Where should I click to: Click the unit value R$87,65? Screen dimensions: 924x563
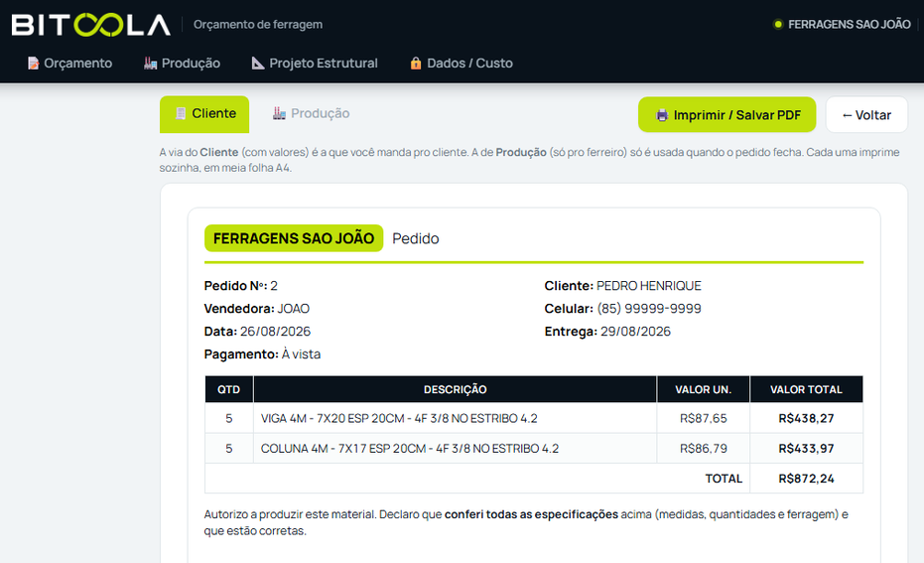click(x=703, y=419)
